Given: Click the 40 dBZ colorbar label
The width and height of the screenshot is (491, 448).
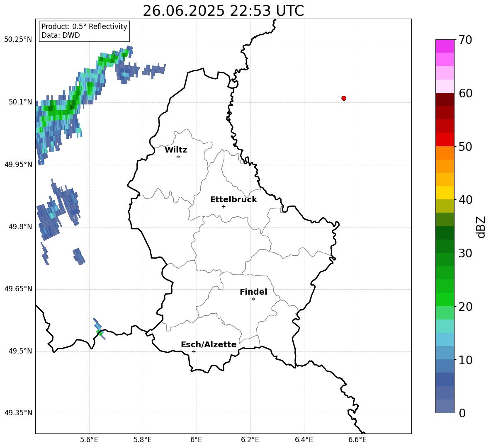Looking at the screenshot, I should (x=465, y=200).
